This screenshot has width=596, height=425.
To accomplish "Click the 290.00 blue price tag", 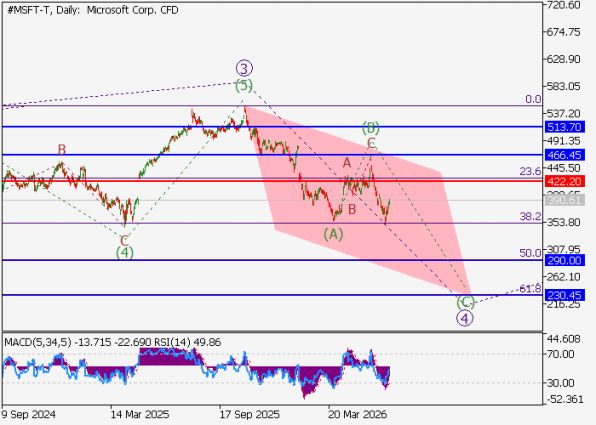I will click(565, 260).
